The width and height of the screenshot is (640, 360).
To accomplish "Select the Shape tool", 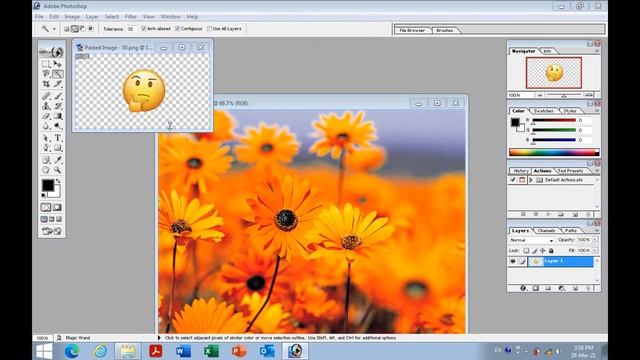I will coord(58,148).
